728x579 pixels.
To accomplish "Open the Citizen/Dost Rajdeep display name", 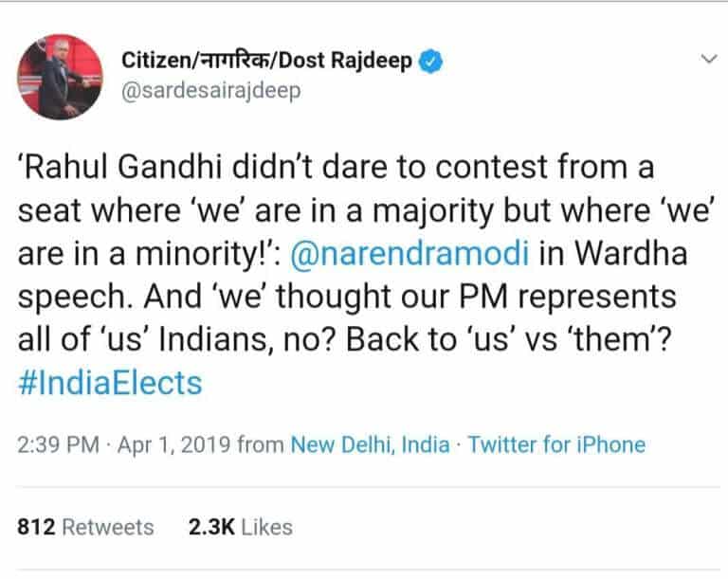I will (x=267, y=61).
